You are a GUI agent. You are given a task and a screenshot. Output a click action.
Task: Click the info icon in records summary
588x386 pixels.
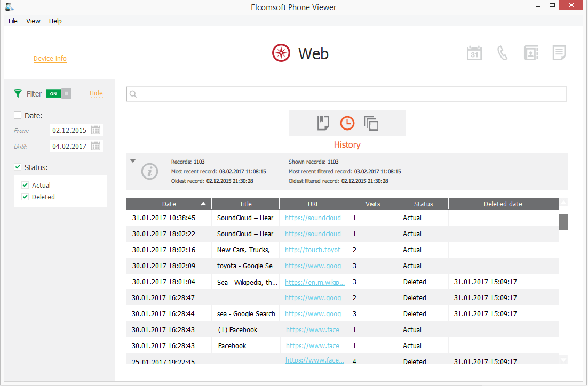149,172
